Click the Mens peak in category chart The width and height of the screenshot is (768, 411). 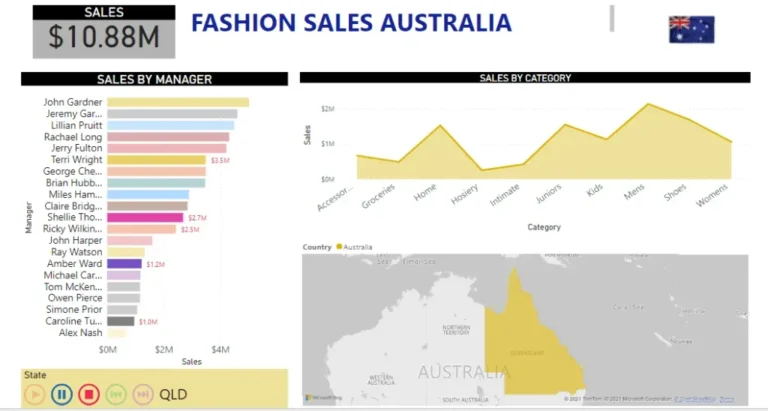click(x=648, y=105)
